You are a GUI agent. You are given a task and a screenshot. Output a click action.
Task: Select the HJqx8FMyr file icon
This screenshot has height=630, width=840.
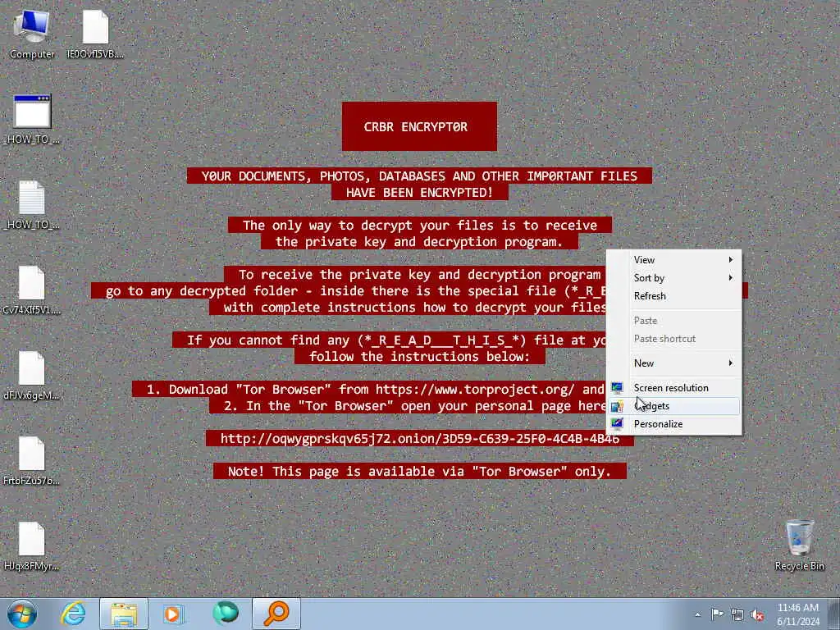click(32, 546)
